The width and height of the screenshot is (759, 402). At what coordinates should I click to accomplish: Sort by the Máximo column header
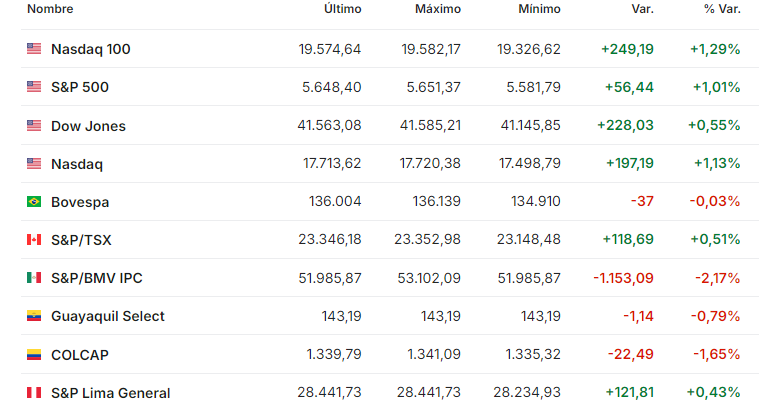438,9
